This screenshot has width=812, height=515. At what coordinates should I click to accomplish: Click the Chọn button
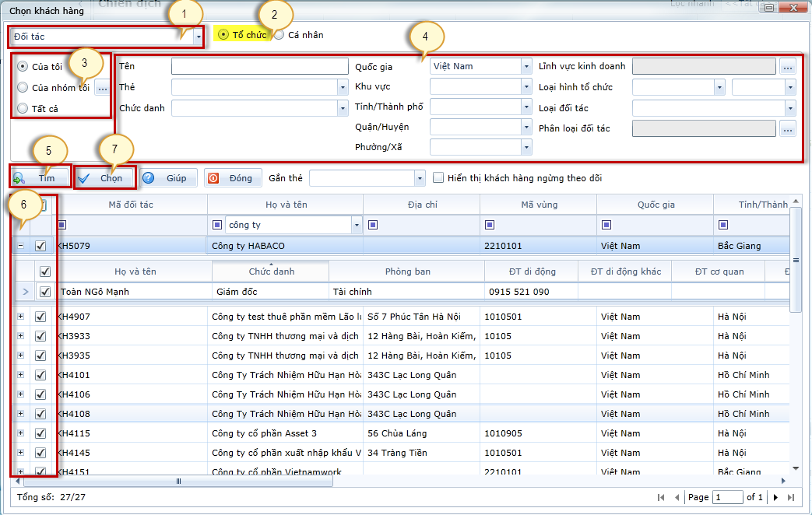click(x=105, y=178)
